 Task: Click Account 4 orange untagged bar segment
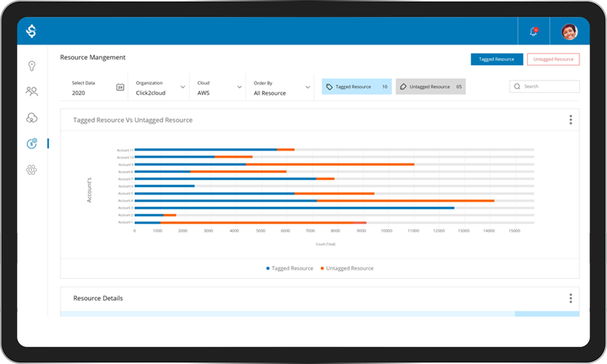tap(405, 201)
